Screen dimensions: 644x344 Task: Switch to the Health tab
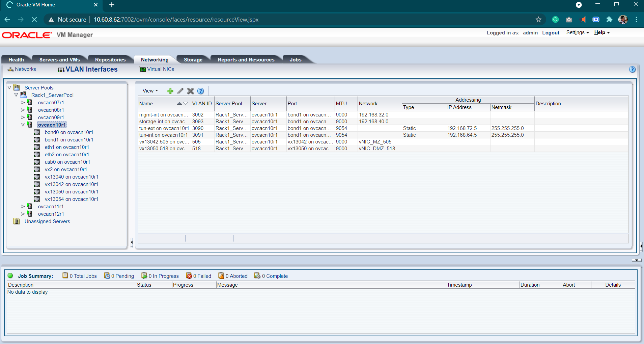[16, 60]
